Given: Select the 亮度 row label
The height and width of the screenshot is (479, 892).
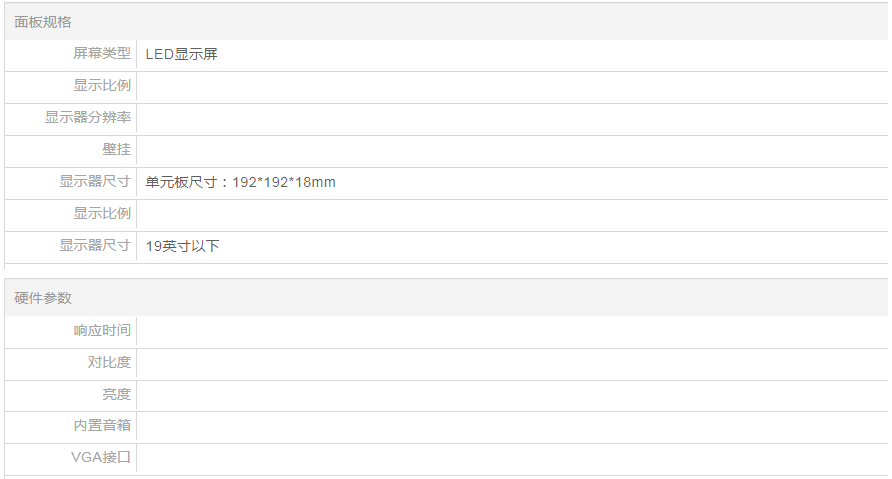Looking at the screenshot, I should click(116, 394).
